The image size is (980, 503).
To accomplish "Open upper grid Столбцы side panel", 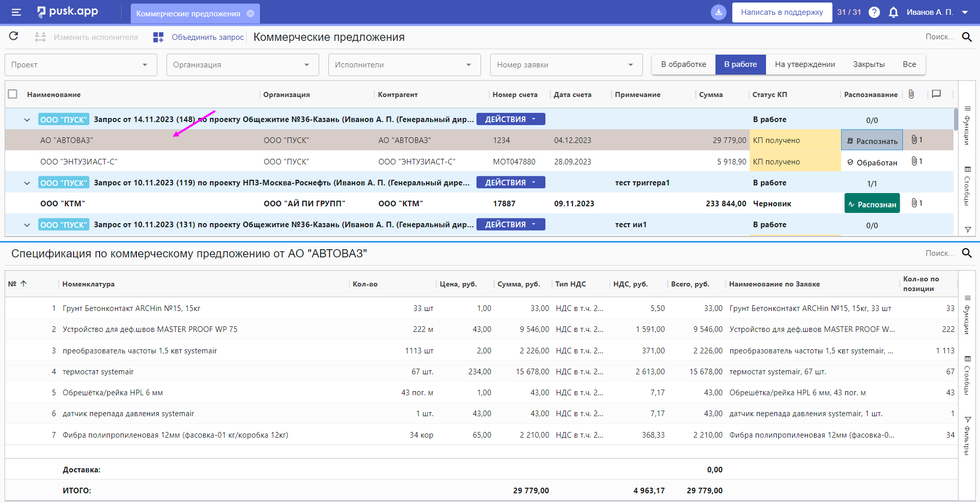I will click(967, 186).
